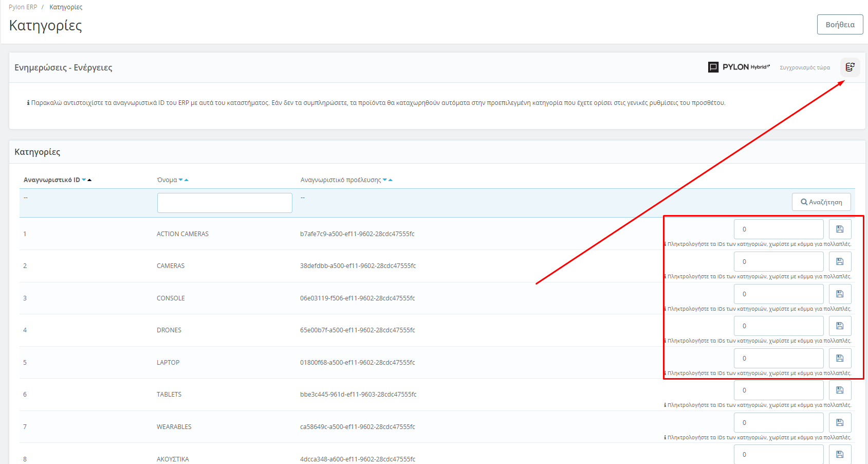
Task: Click the WEARABLES name cell
Action: coord(174,427)
